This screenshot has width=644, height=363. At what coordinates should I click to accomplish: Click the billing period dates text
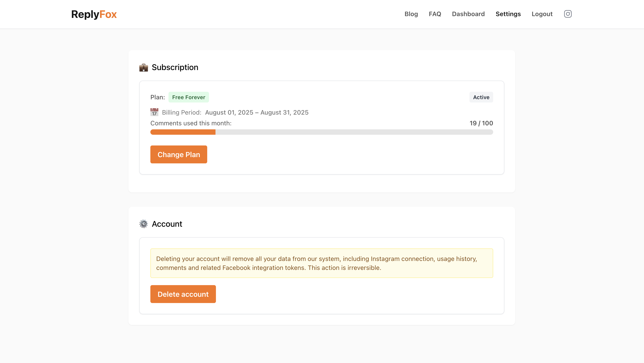pos(257,113)
